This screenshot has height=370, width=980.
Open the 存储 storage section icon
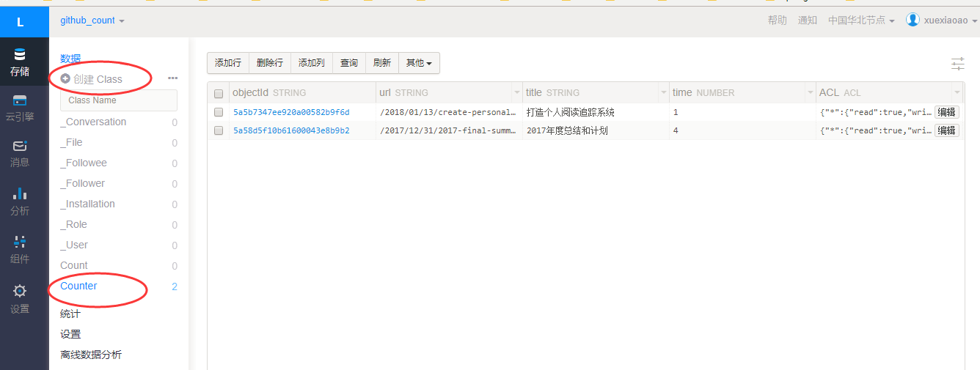[20, 55]
